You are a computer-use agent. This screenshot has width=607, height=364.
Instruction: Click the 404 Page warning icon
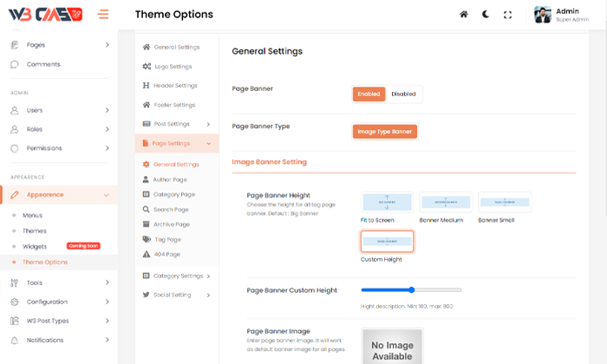(147, 254)
